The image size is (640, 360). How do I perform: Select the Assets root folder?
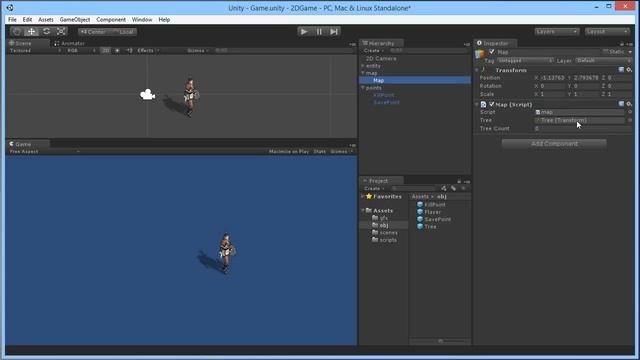[383, 211]
